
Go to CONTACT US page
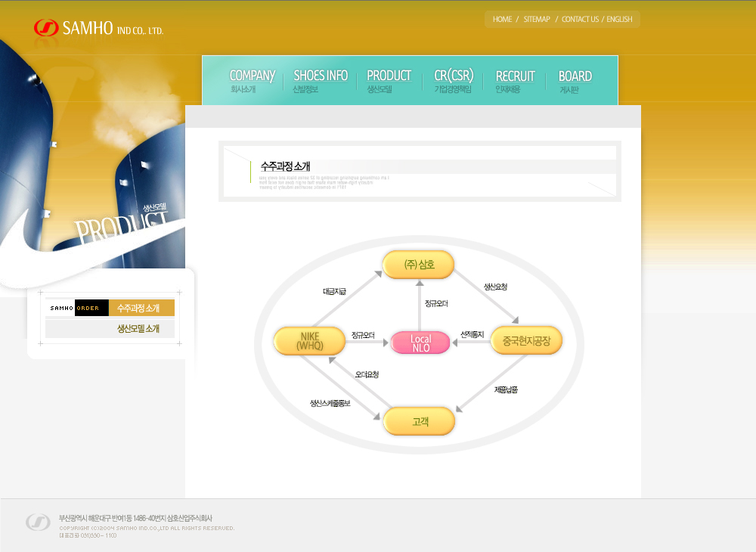580,20
